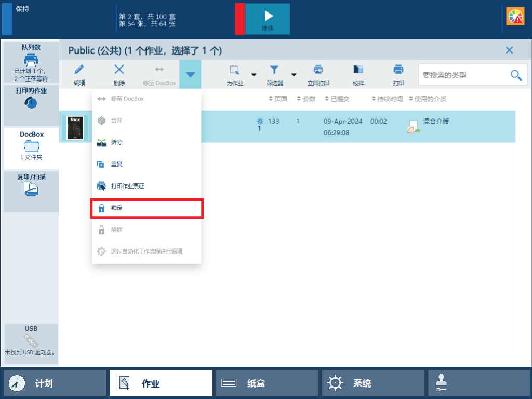
Task: Sort by Sets (套数) column
Action: 306,99
